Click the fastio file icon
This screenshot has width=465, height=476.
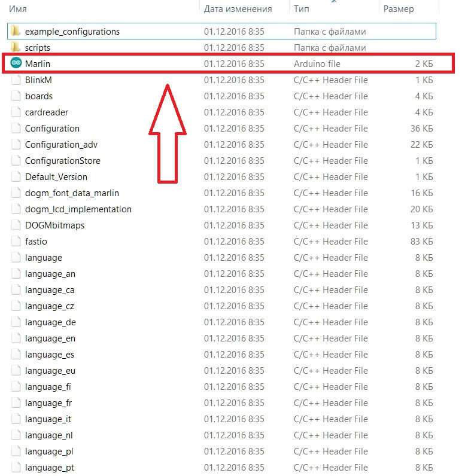pyautogui.click(x=16, y=242)
